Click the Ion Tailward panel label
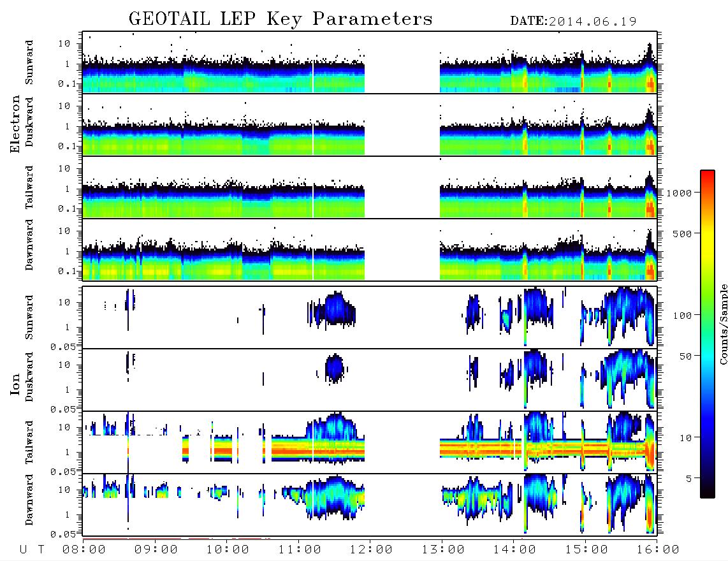This screenshot has width=728, height=561. 29,442
